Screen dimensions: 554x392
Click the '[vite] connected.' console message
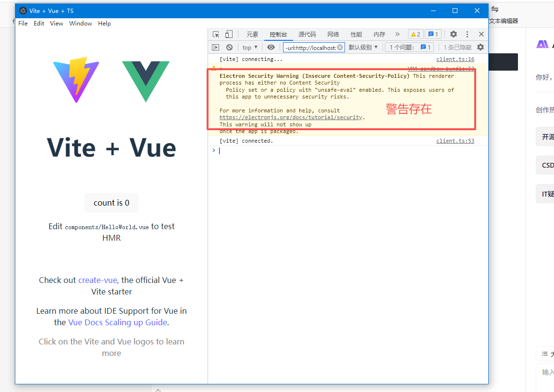click(x=246, y=141)
